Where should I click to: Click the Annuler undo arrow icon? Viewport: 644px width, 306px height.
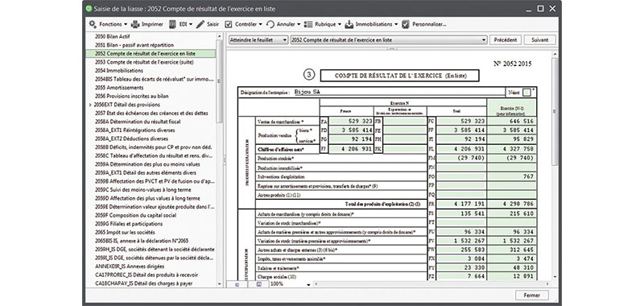click(270, 25)
